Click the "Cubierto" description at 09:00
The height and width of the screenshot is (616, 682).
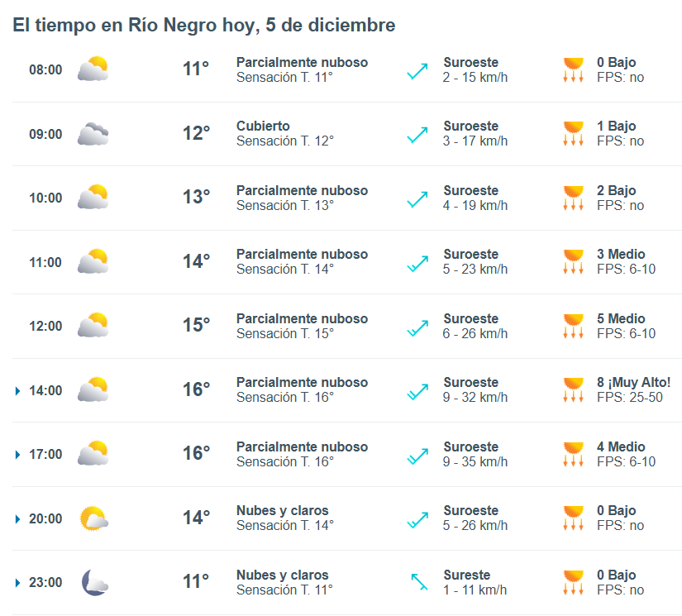click(x=263, y=127)
